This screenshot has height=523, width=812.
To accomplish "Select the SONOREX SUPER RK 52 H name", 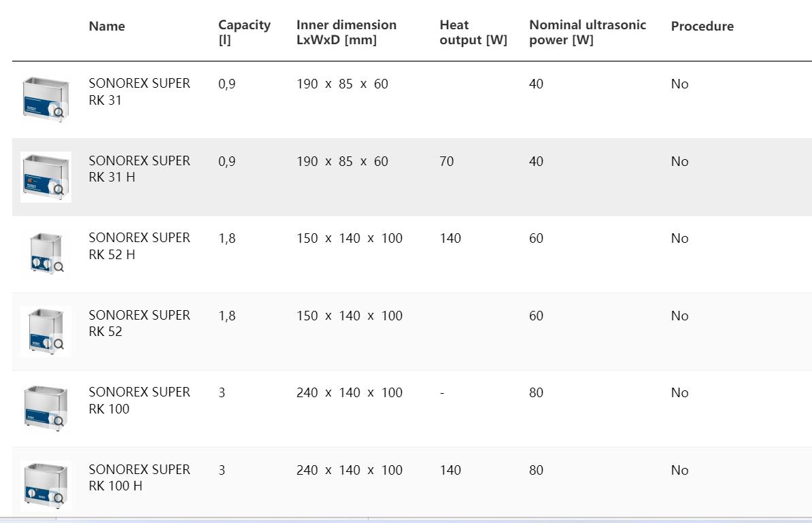I will 139,246.
